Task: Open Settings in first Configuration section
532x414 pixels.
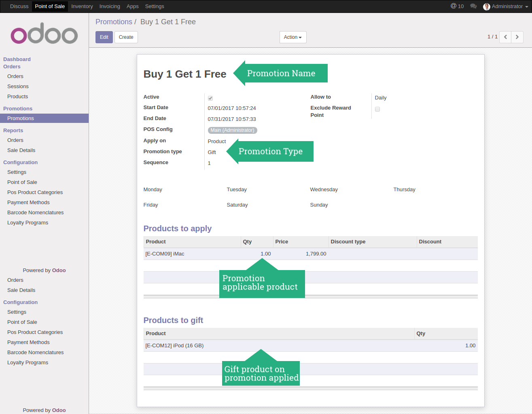Action: click(x=17, y=172)
